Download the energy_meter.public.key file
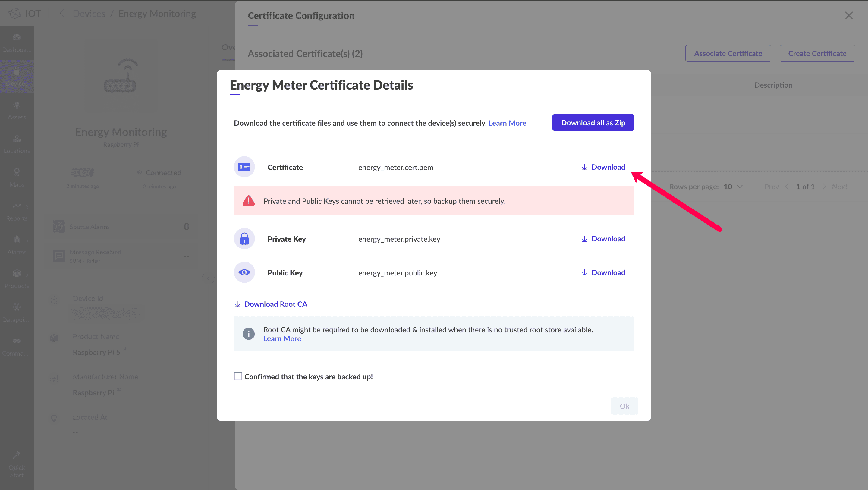This screenshot has height=490, width=868. (603, 272)
